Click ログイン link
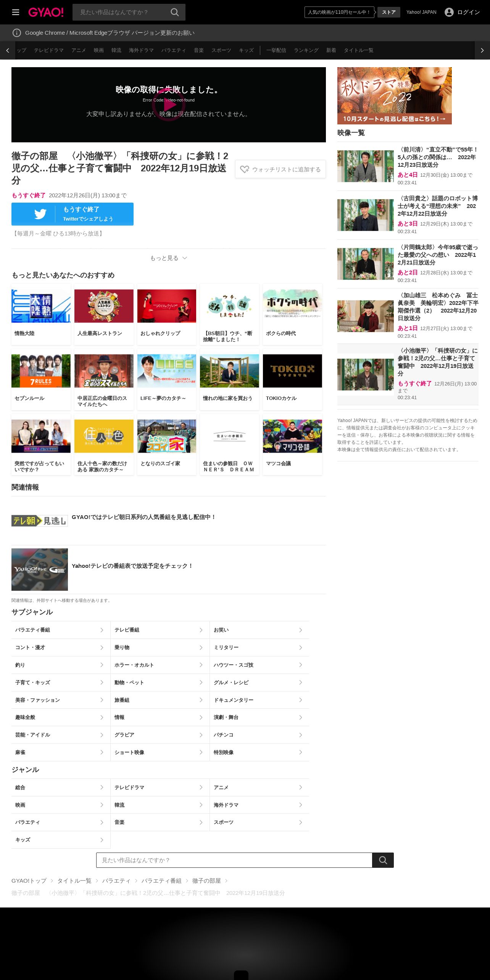This screenshot has width=490, height=980. point(469,12)
